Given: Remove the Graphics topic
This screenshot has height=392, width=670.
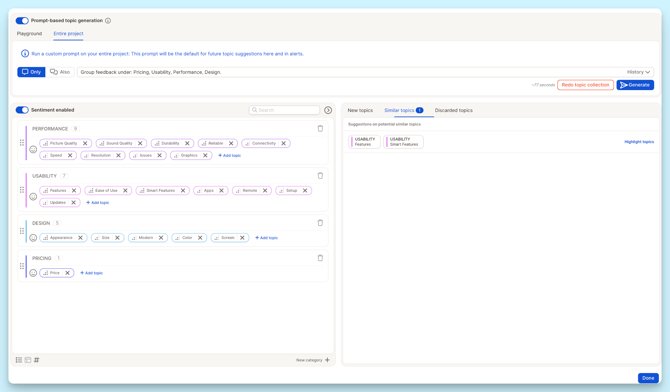Looking at the screenshot, I should coord(205,155).
